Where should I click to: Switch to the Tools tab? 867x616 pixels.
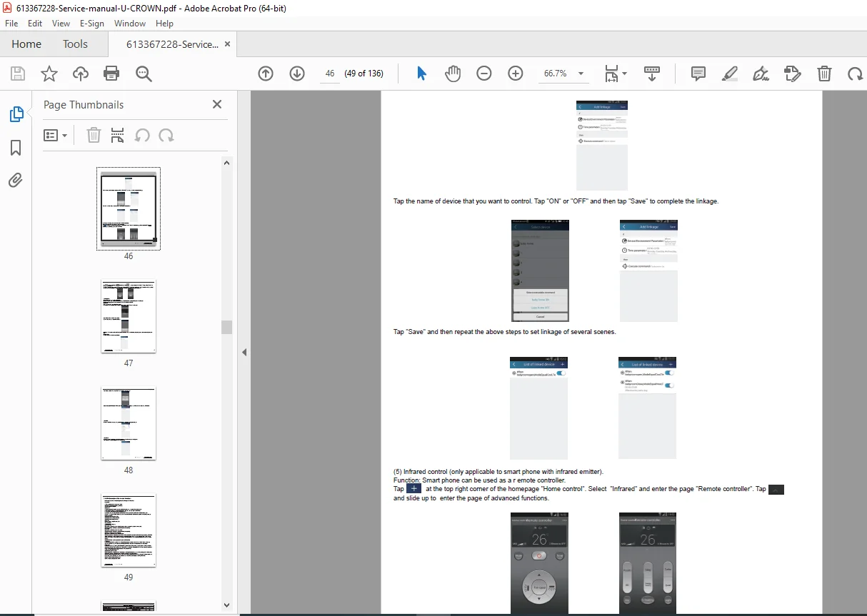(75, 44)
